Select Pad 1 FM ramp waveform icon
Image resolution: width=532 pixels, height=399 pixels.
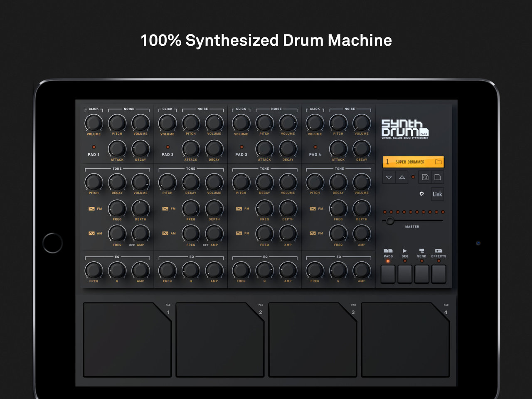click(91, 208)
